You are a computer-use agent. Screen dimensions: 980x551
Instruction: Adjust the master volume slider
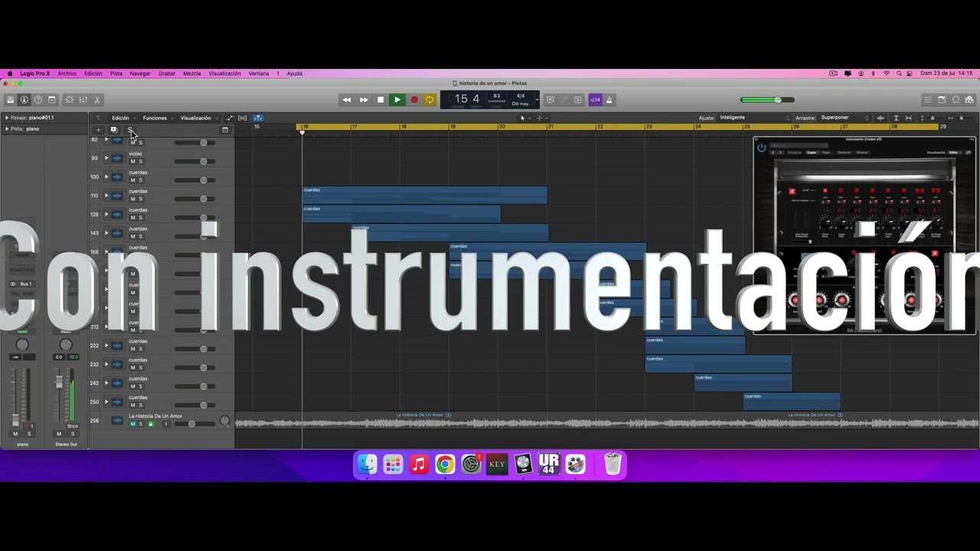tap(767, 99)
